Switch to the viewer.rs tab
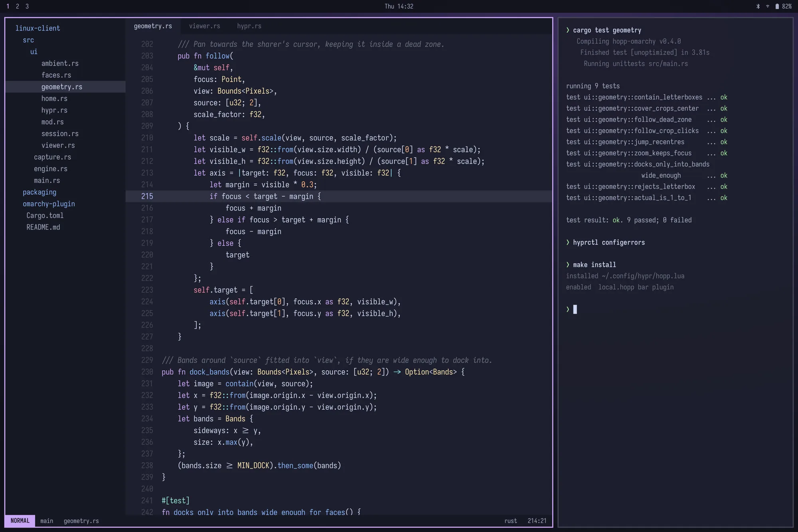Viewport: 798px width, 532px height. click(x=204, y=26)
